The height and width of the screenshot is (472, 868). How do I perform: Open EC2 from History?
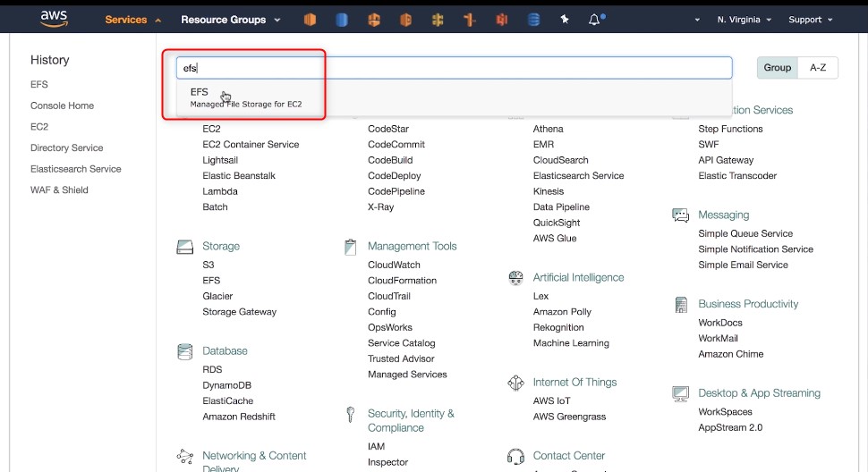click(39, 127)
